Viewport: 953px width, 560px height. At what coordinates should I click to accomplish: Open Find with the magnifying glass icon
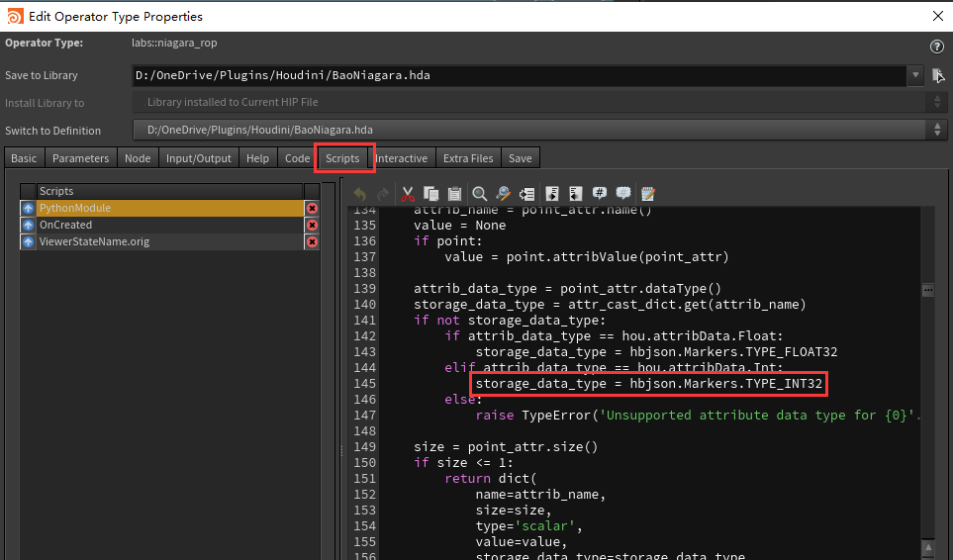pos(479,194)
